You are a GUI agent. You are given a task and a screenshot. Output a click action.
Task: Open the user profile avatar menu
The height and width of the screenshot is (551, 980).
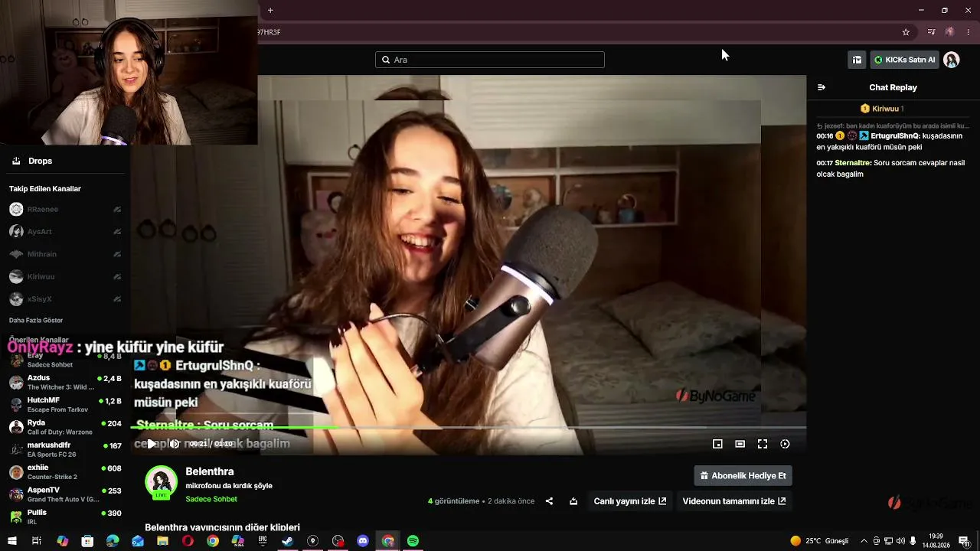[951, 60]
